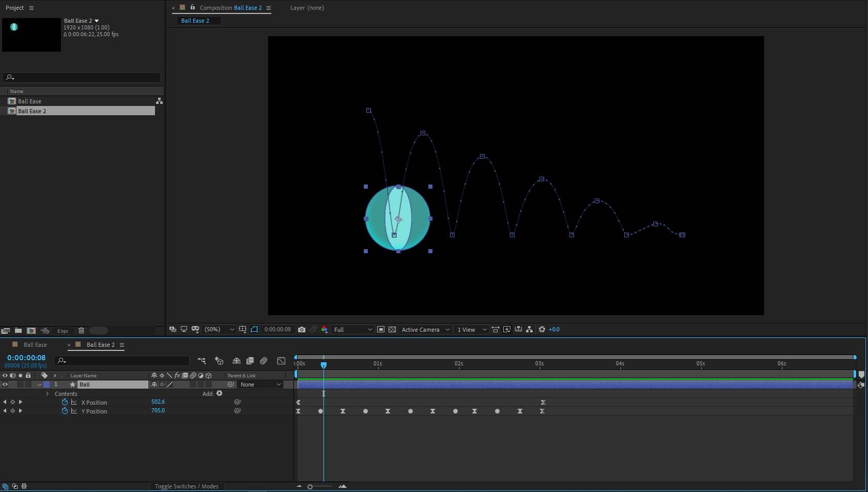
Task: Switch to the Ball Ease timeline tab
Action: [35, 345]
